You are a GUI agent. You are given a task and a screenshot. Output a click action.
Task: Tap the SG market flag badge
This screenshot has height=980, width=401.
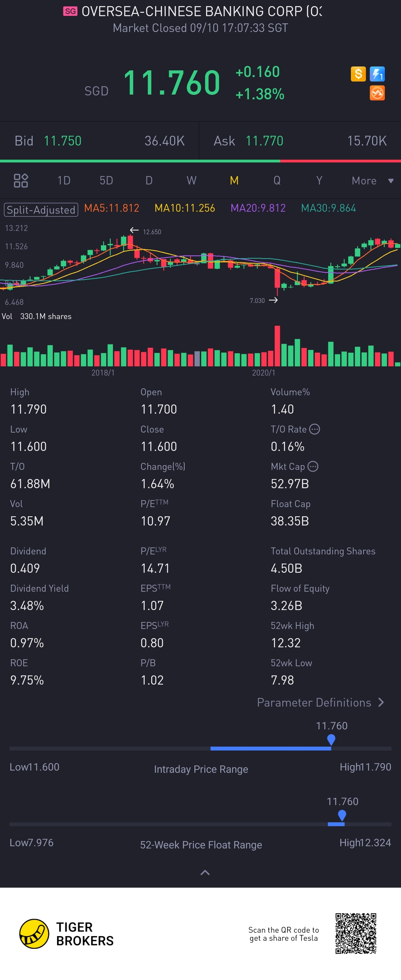(x=70, y=11)
